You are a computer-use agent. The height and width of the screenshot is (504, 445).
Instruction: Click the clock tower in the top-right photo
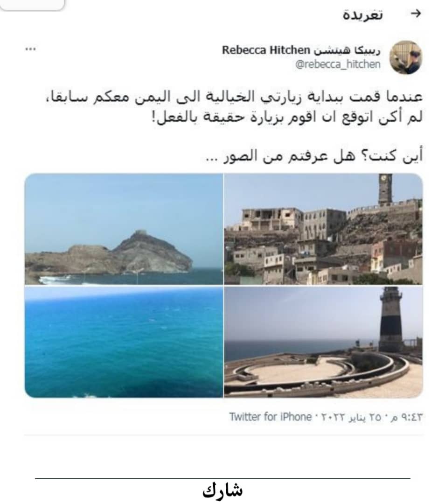click(x=385, y=189)
